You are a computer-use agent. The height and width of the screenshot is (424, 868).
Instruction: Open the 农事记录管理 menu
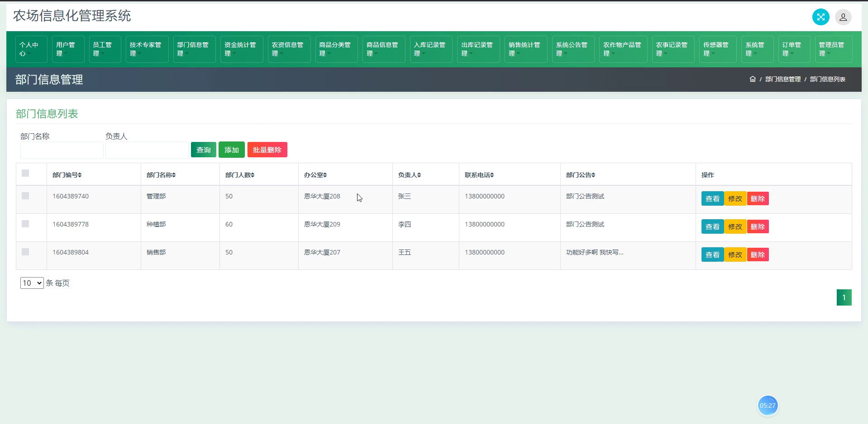tap(673, 49)
